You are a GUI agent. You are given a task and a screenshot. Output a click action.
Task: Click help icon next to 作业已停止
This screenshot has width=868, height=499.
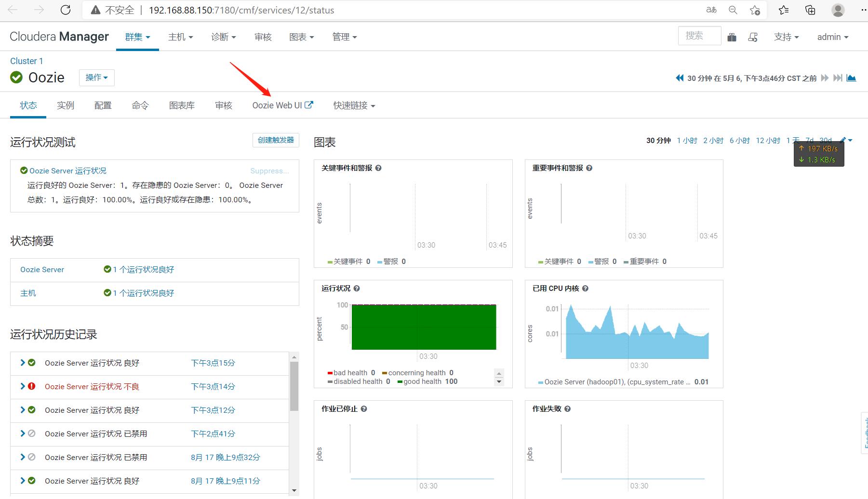coord(364,409)
